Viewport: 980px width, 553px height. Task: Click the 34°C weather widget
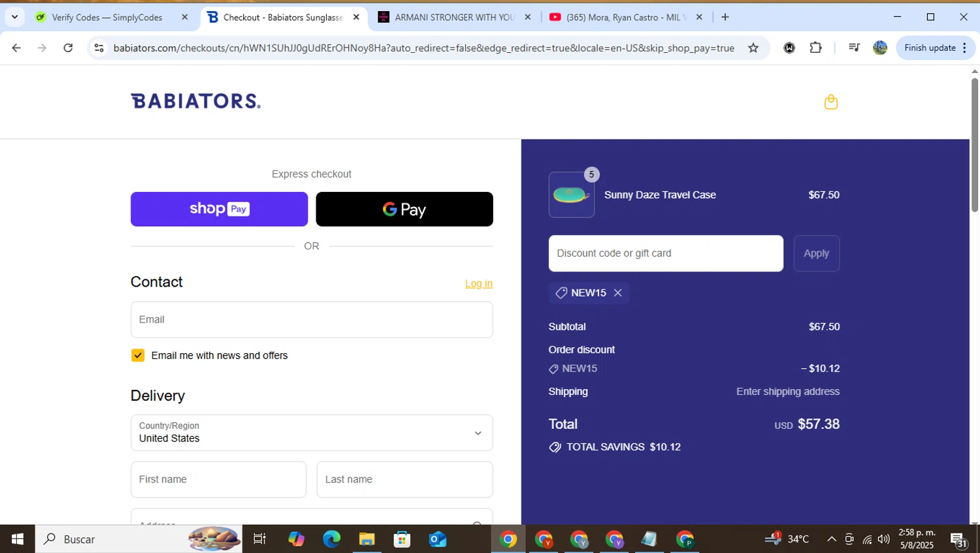coord(787,539)
